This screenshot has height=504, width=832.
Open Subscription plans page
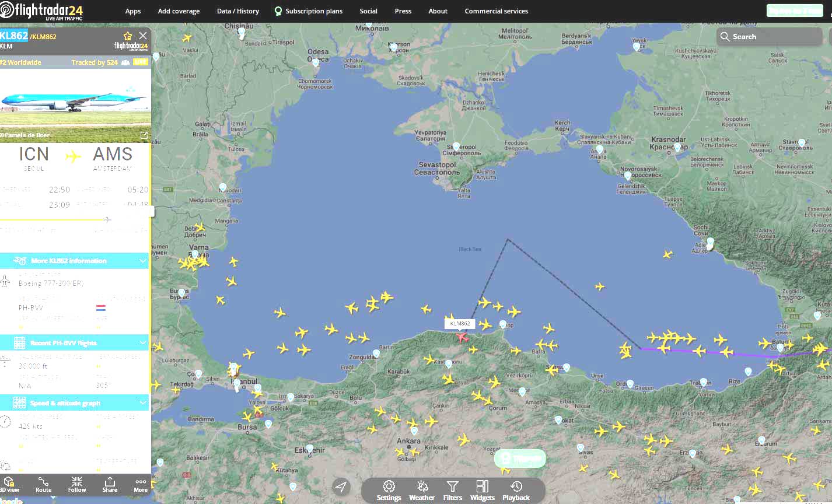click(x=308, y=11)
